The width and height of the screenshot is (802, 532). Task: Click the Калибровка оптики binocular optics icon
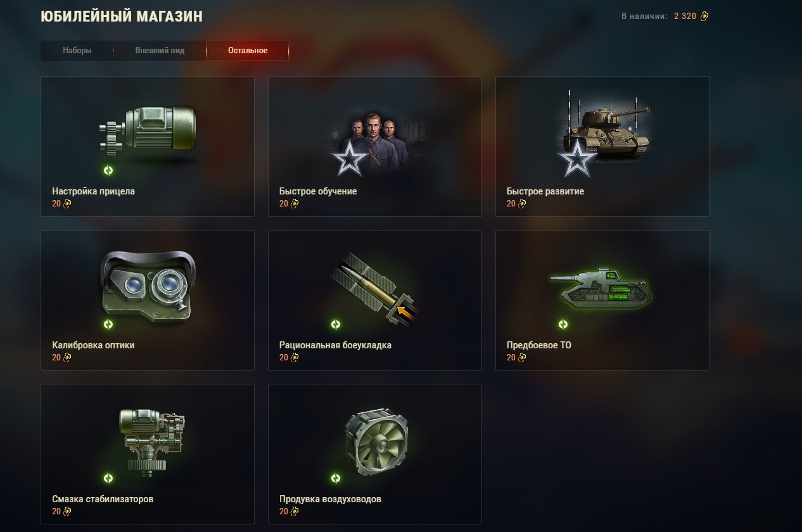tap(148, 282)
